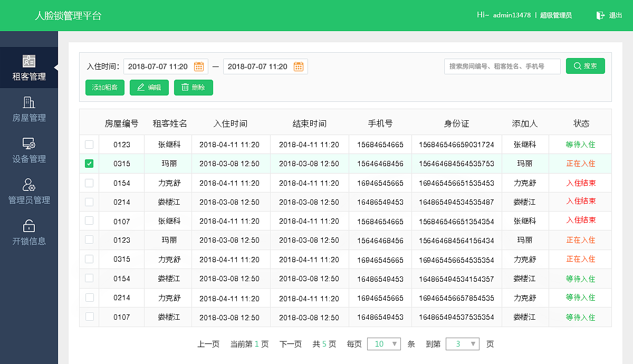
Task: Uncheck the selected row for tenant 玛丽 0315
Action: (89, 164)
